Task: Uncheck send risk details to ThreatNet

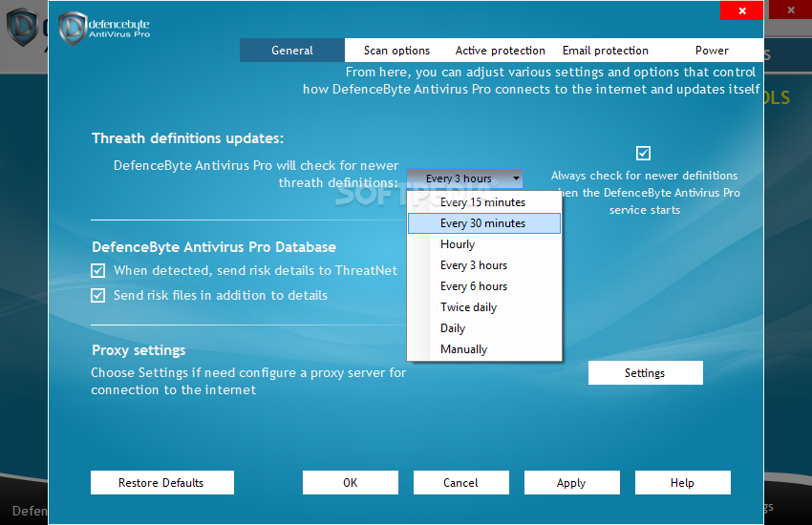Action: click(97, 270)
